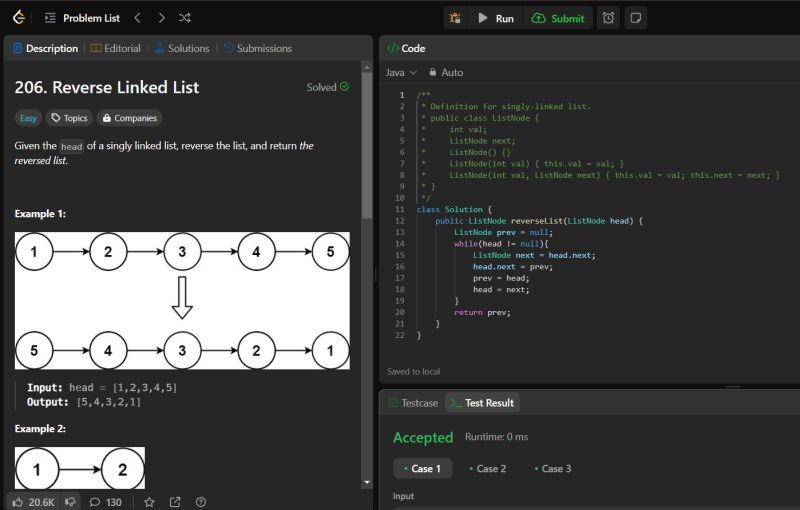Click the 'Example 1:' heading
The image size is (800, 510).
point(40,214)
